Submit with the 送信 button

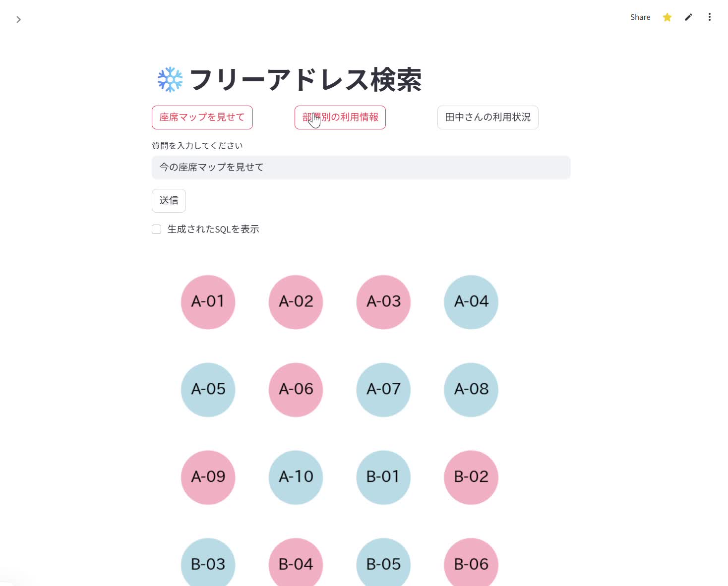169,201
